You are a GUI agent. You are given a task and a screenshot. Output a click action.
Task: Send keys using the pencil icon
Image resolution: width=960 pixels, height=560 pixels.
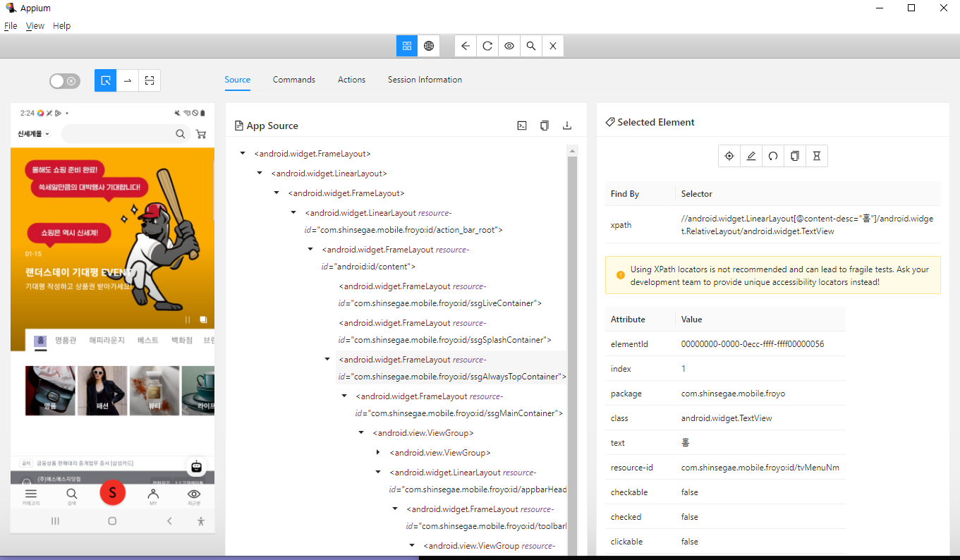pyautogui.click(x=751, y=156)
